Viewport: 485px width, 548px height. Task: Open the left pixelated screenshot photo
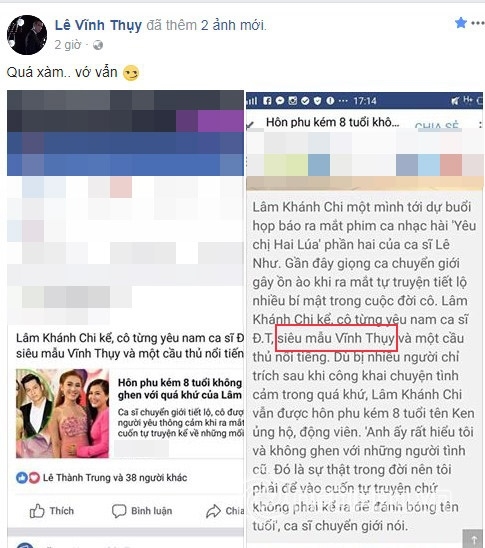point(125,207)
